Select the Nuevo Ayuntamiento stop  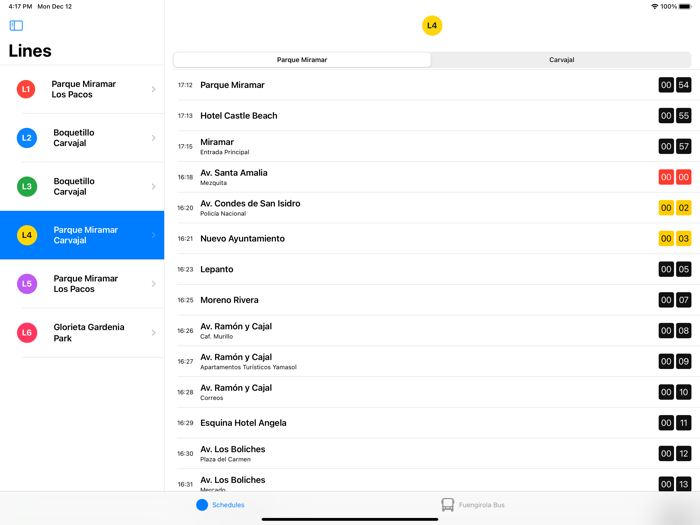click(x=242, y=239)
